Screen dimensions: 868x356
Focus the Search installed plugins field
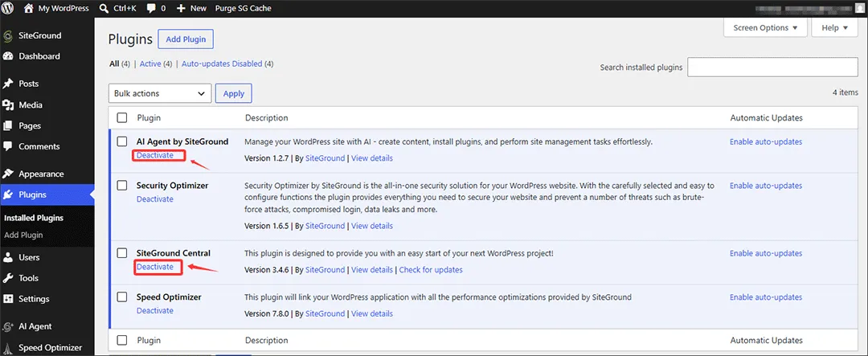click(x=772, y=67)
